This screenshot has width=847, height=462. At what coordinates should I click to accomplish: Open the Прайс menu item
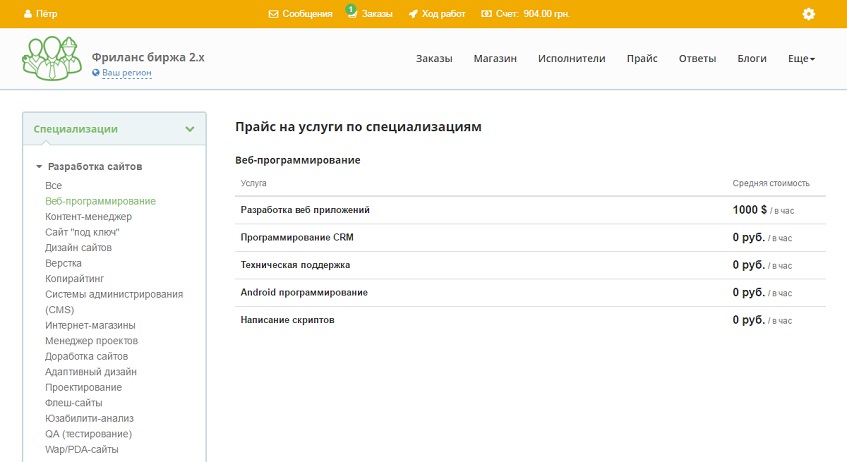pyautogui.click(x=642, y=58)
